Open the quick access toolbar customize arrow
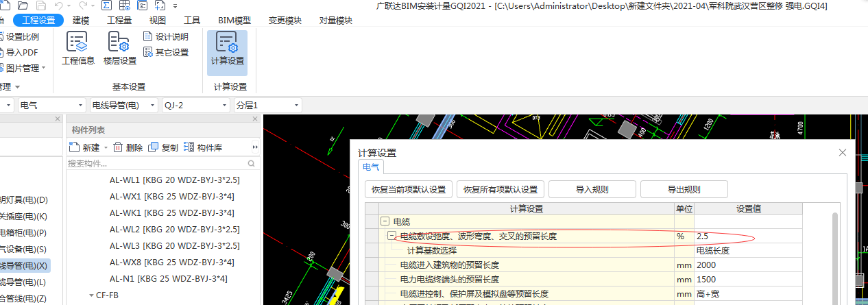This screenshot has height=305, width=868. [176, 5]
